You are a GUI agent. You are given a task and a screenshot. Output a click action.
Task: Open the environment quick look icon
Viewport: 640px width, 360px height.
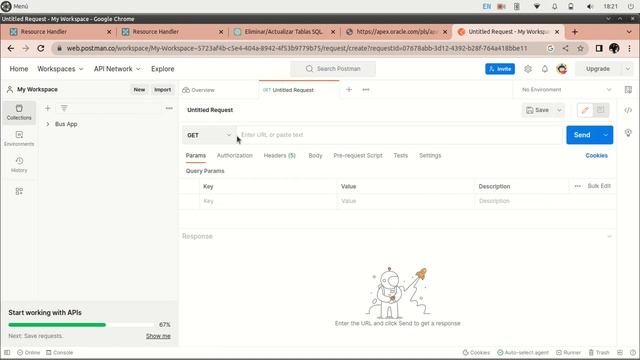(x=628, y=90)
